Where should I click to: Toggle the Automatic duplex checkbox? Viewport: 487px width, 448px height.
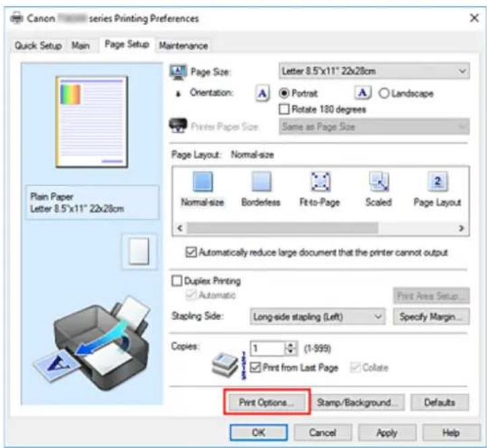(x=191, y=294)
